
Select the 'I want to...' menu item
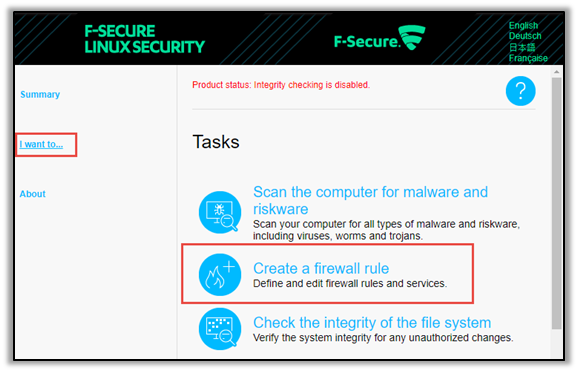(x=41, y=144)
